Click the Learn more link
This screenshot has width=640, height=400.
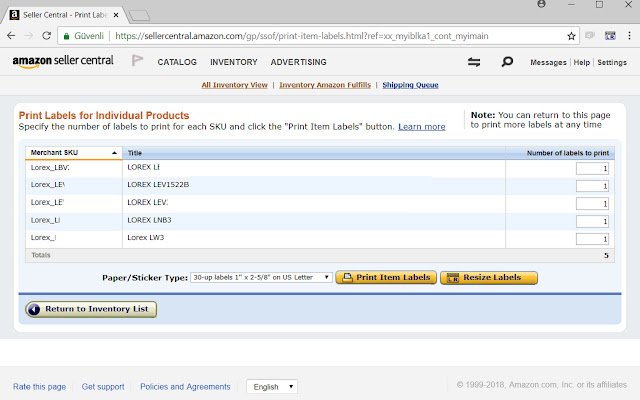422,127
